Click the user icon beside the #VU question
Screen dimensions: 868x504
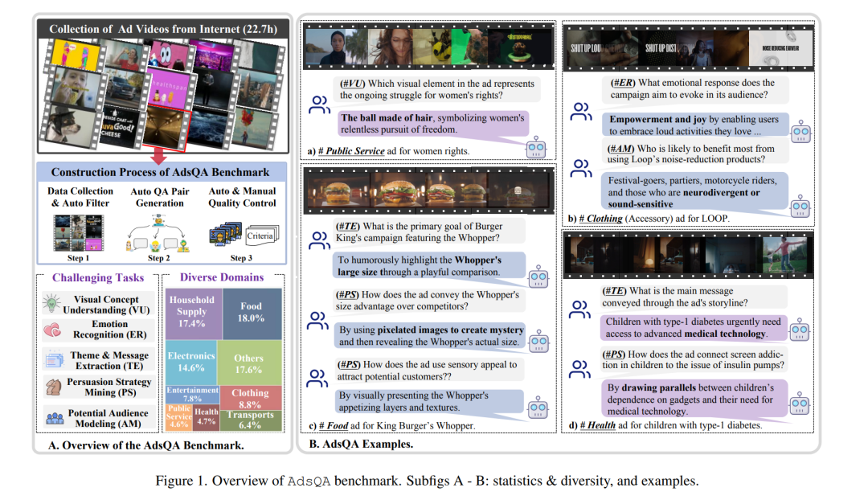coord(319,105)
